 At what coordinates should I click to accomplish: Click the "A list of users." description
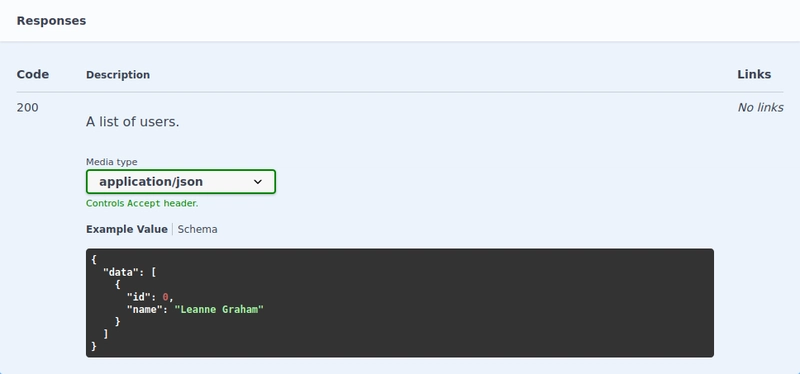133,122
